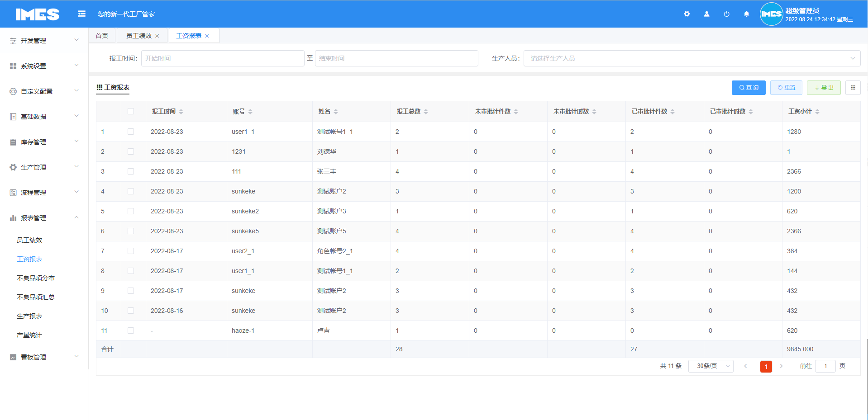Check row 2 checkbox for 刘德华

tap(131, 151)
